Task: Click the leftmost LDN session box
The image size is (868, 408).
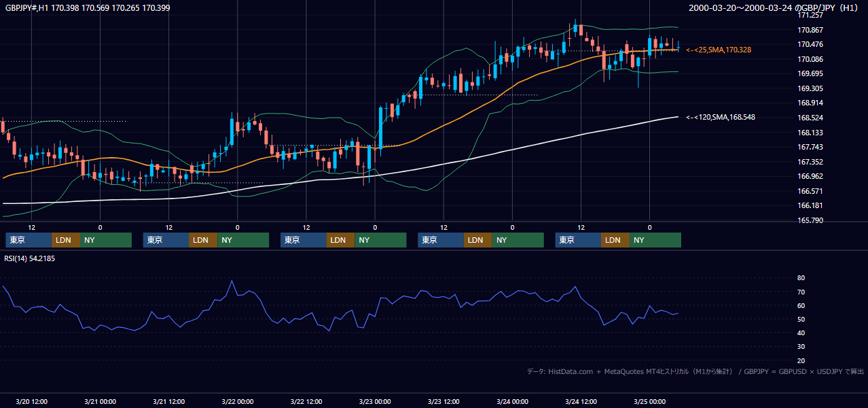Action: click(x=66, y=240)
